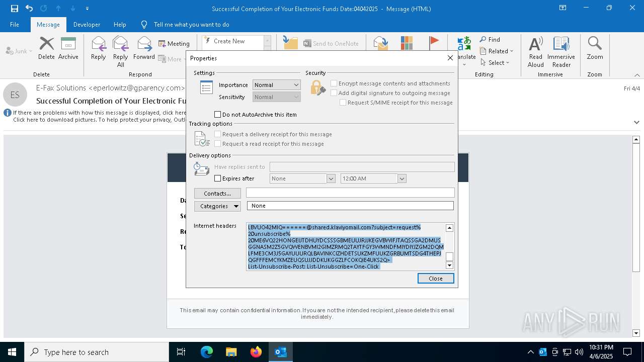Screen dimensions: 644x362
Task: Check Encrypt message contents and attachments
Action: pos(334,83)
